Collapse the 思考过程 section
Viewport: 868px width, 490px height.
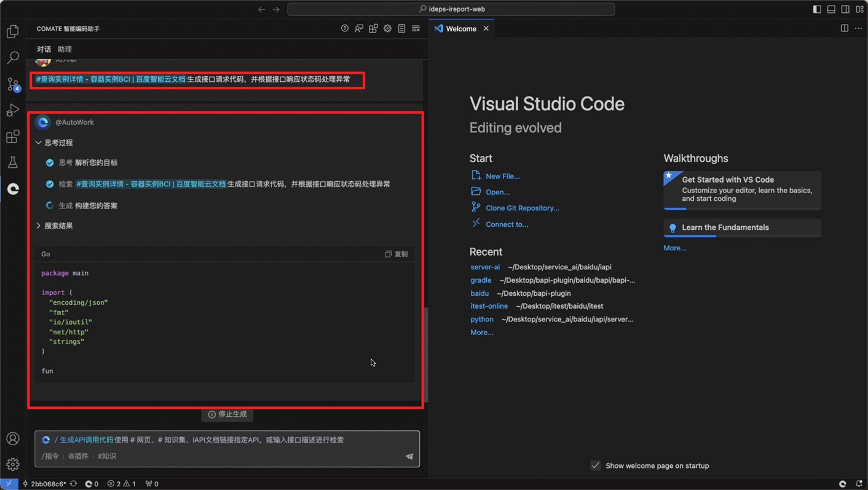tap(54, 143)
